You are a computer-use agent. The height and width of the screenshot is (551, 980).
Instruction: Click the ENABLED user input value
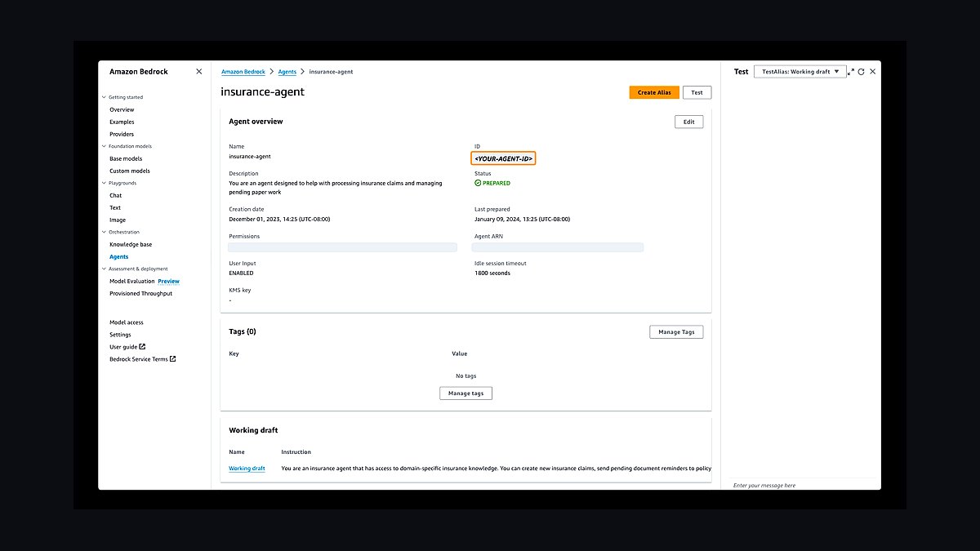pyautogui.click(x=241, y=273)
